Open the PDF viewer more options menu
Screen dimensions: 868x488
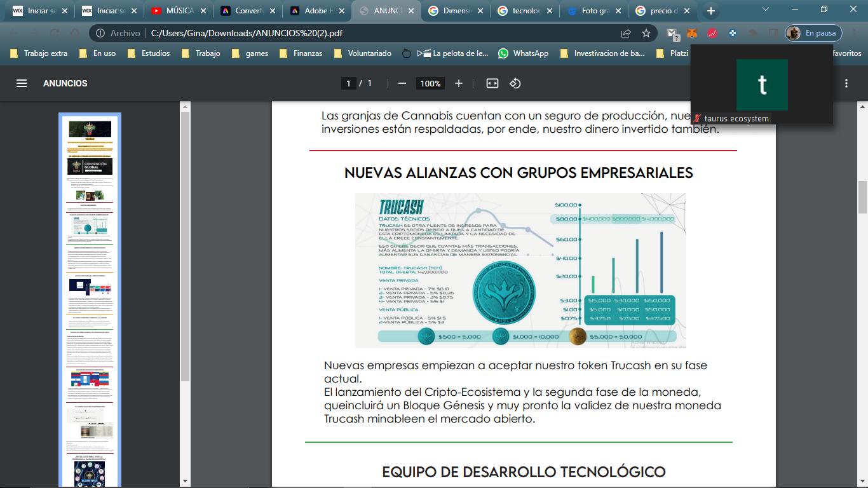(846, 83)
